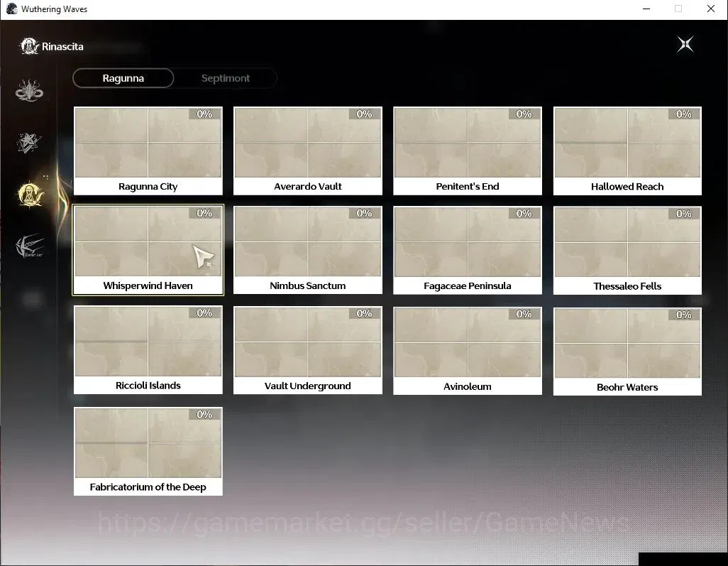Open the Fagaceae Peninsula map card
728x566 pixels.
(x=468, y=250)
